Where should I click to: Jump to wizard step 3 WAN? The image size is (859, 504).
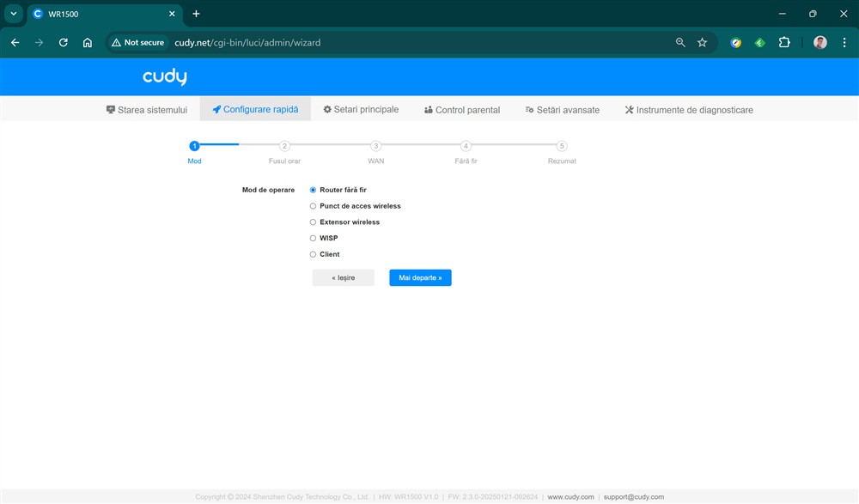click(375, 147)
